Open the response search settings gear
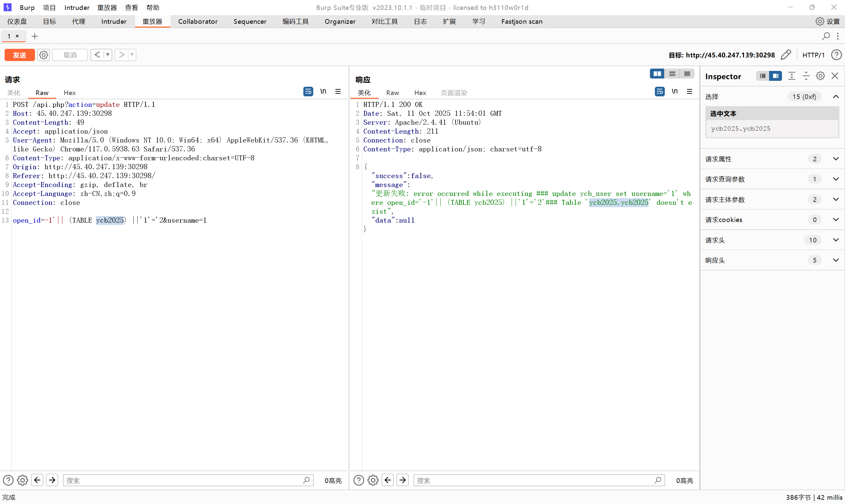The width and height of the screenshot is (845, 504). tap(373, 480)
